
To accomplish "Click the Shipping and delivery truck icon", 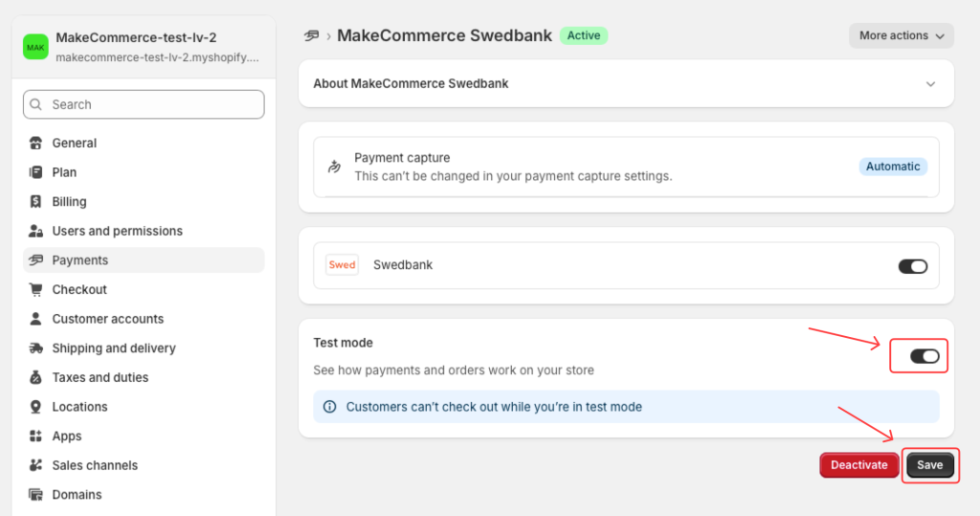I will pyautogui.click(x=36, y=348).
